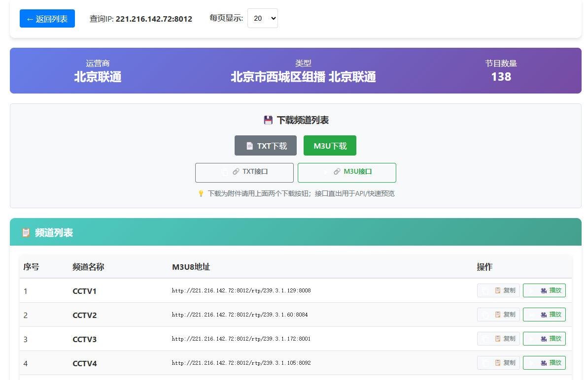Copy the CCTV3 M3U8 address
The width and height of the screenshot is (588, 380).
click(x=498, y=339)
